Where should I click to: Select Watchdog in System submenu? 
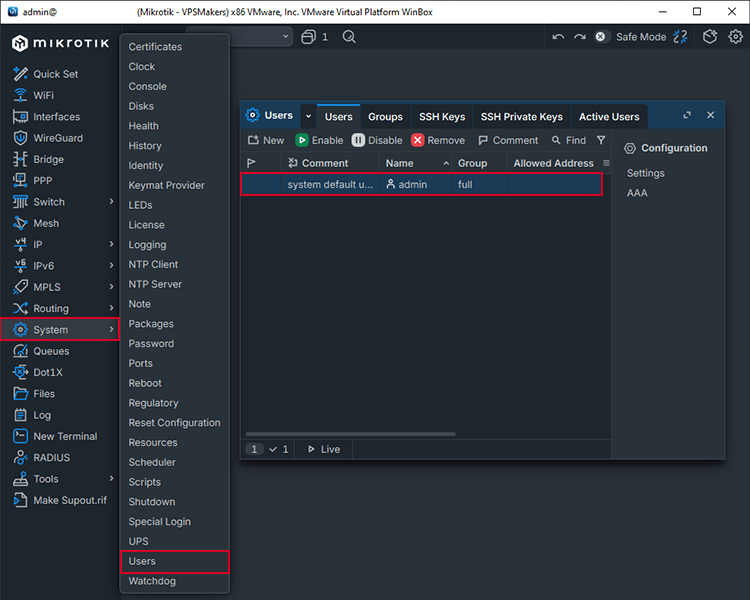coord(152,581)
